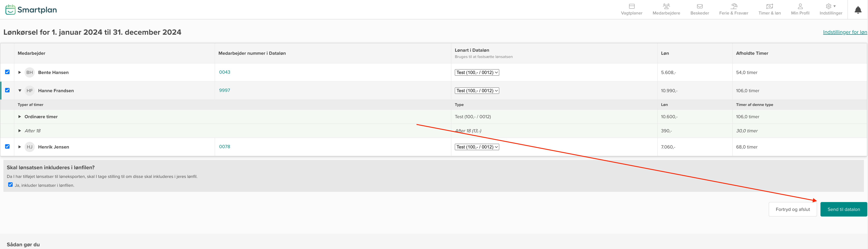Open the Timer & løn icon

[769, 6]
